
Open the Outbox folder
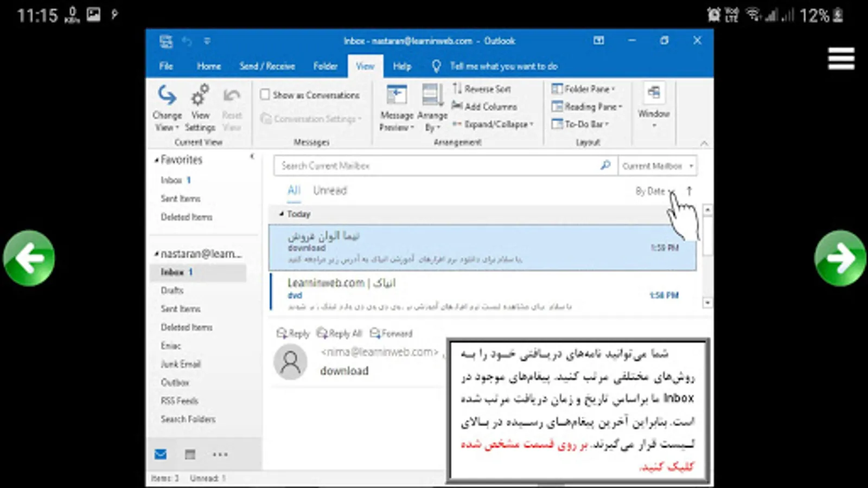[x=175, y=383]
